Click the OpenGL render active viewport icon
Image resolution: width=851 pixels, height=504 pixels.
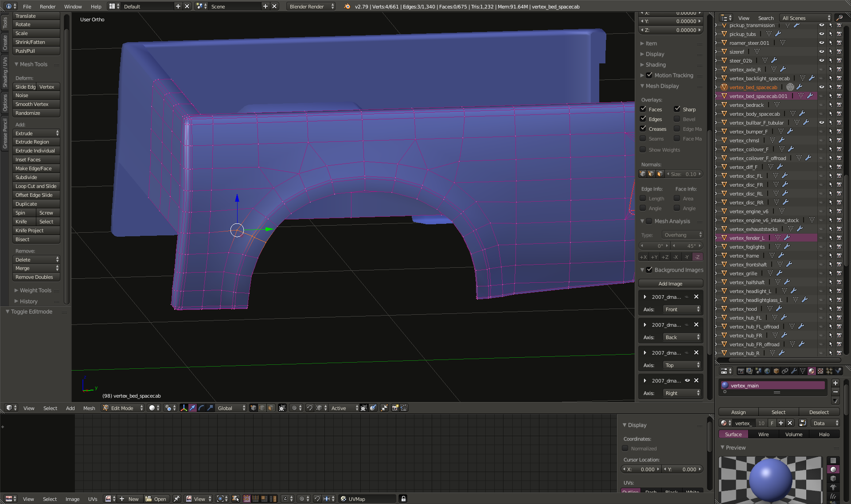[x=395, y=408]
